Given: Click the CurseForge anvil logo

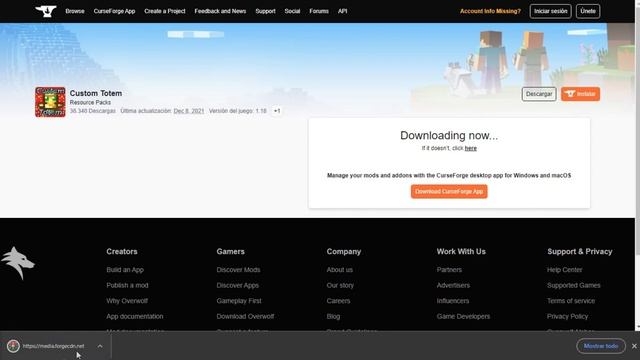Looking at the screenshot, I should click(46, 11).
